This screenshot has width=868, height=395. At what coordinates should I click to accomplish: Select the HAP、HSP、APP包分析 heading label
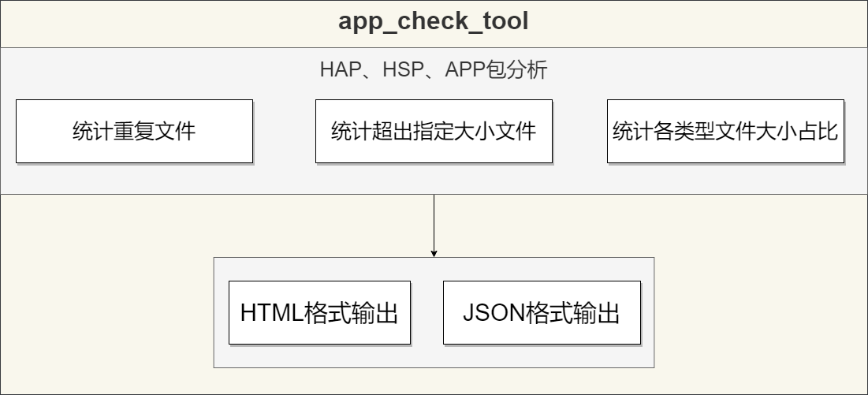click(x=434, y=70)
